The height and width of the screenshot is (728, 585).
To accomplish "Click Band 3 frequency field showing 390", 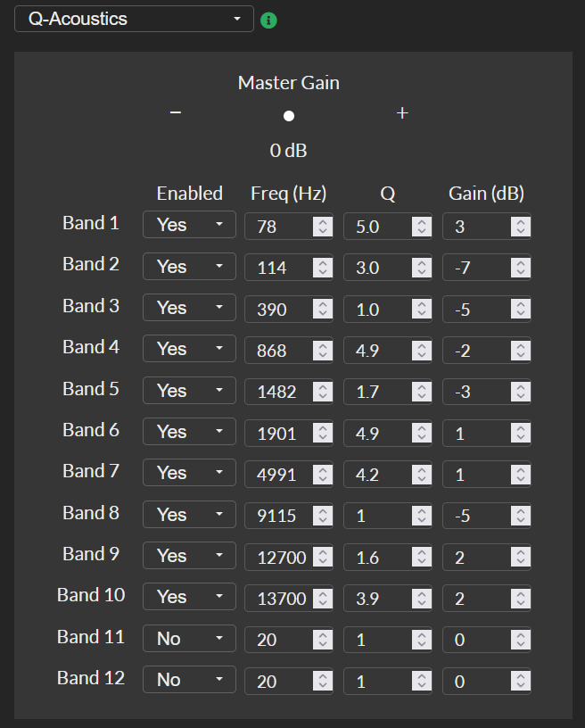I will click(x=279, y=310).
